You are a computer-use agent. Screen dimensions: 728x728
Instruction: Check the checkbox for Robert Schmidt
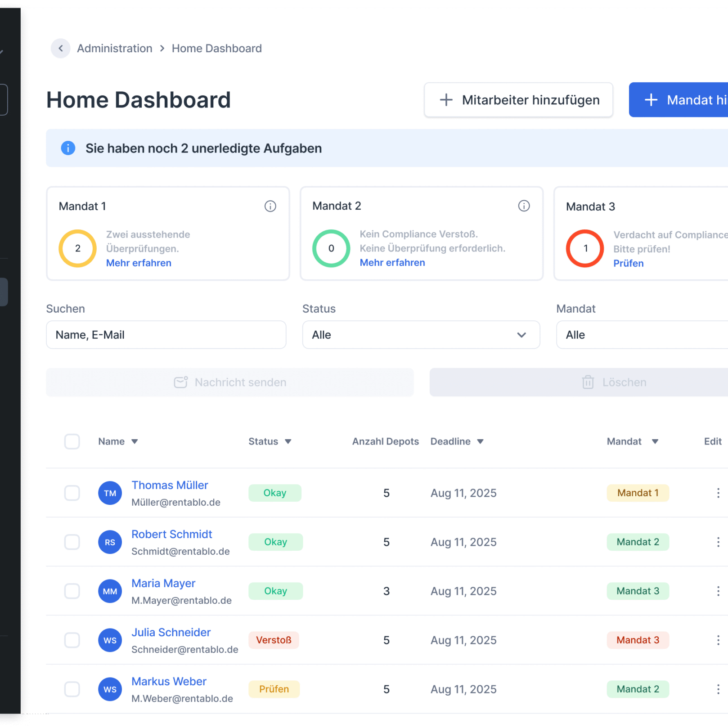click(72, 542)
